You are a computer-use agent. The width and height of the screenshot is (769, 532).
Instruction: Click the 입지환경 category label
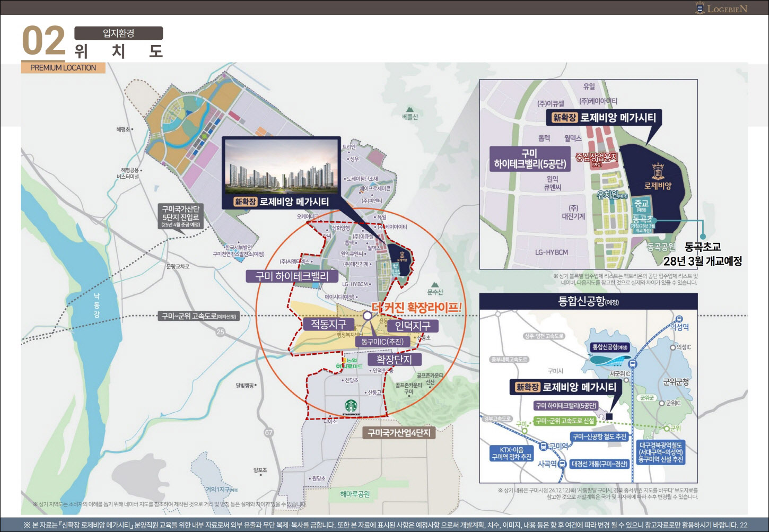(x=118, y=33)
